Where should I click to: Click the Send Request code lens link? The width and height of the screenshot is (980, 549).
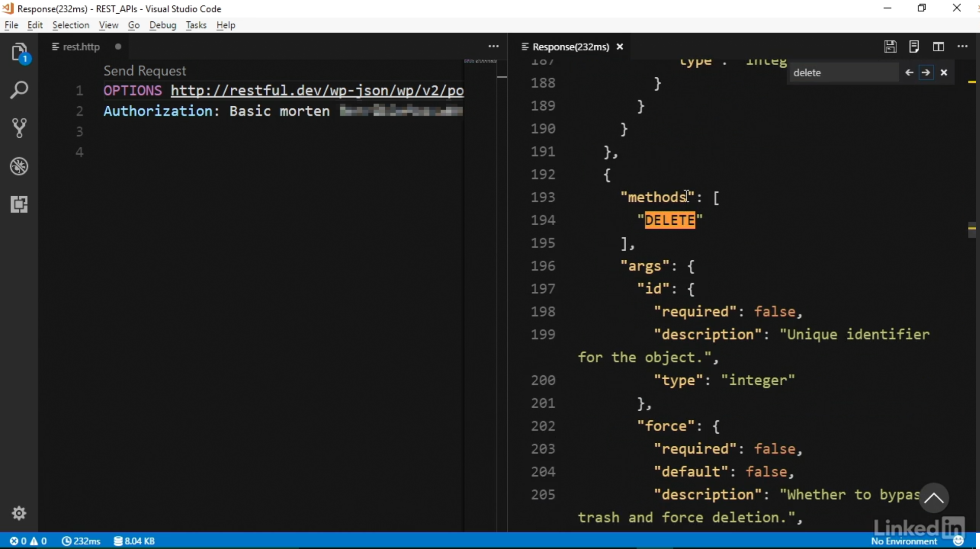[145, 71]
